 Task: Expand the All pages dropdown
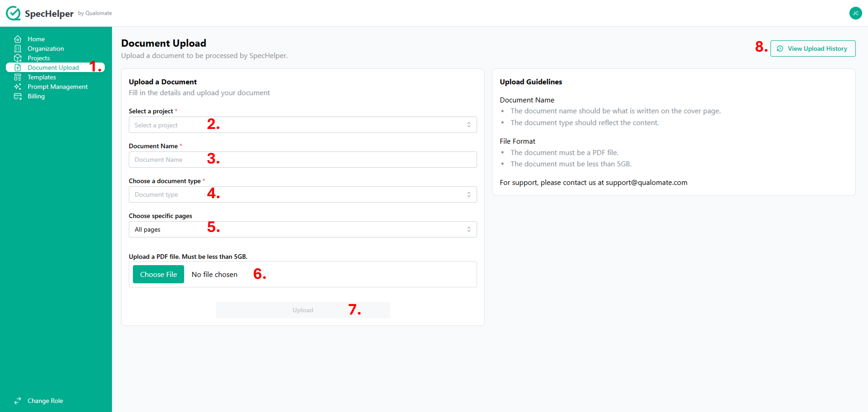pos(302,229)
